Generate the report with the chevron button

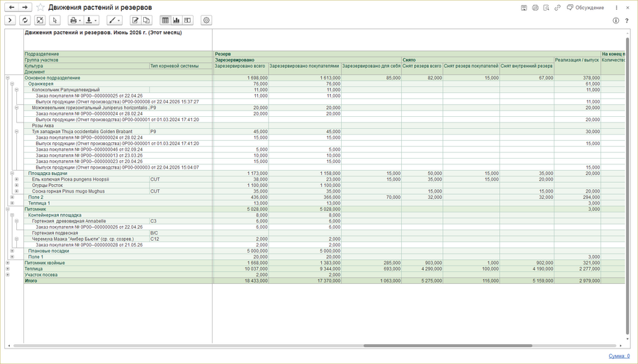click(x=10, y=21)
